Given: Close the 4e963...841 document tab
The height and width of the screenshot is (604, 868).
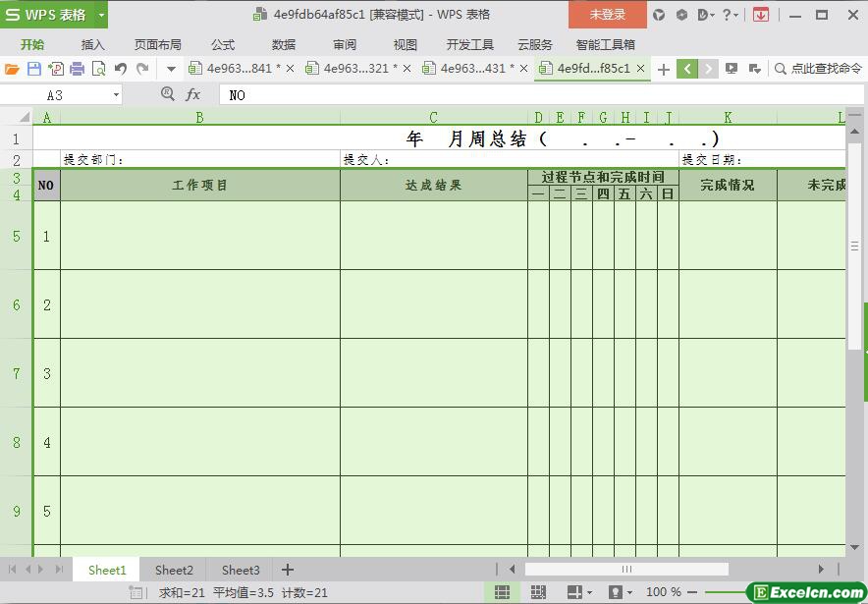Looking at the screenshot, I should point(290,69).
